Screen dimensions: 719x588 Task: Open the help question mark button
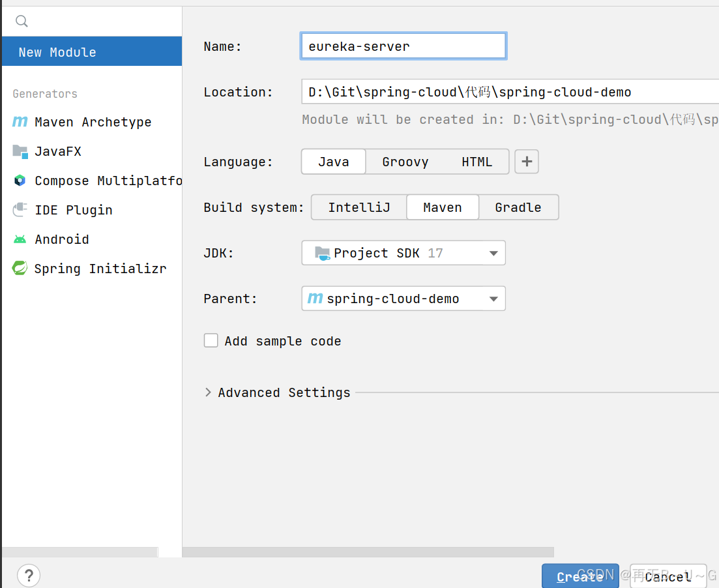[29, 576]
